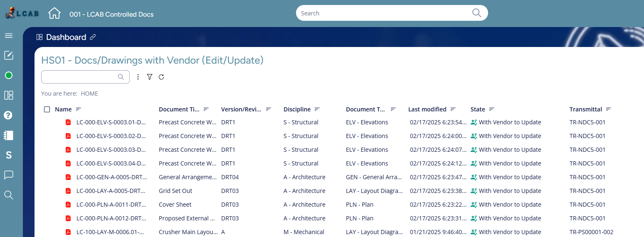Click the refresh icon
The width and height of the screenshot is (644, 237).
[x=161, y=77]
